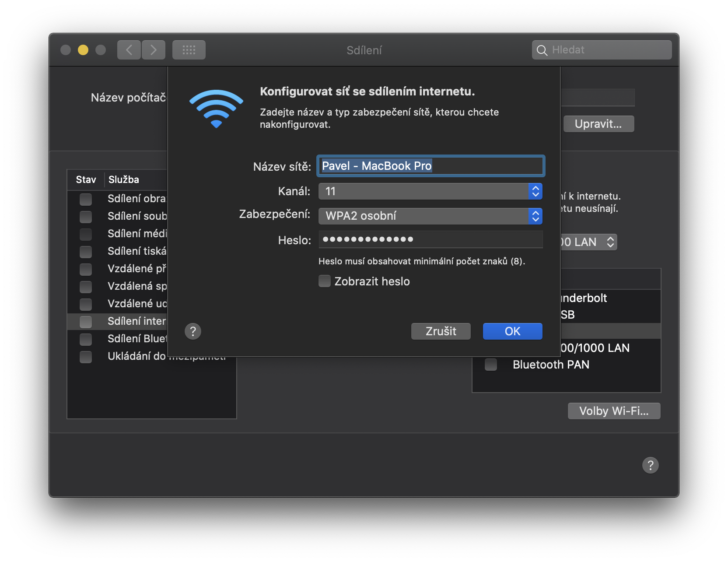The height and width of the screenshot is (562, 728).
Task: Toggle the Bluetooth PAN checkbox
Action: [491, 365]
